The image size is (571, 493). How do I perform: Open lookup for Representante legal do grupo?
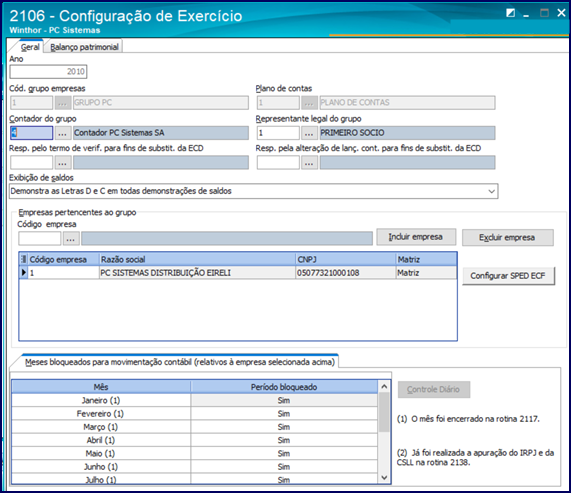[x=309, y=133]
